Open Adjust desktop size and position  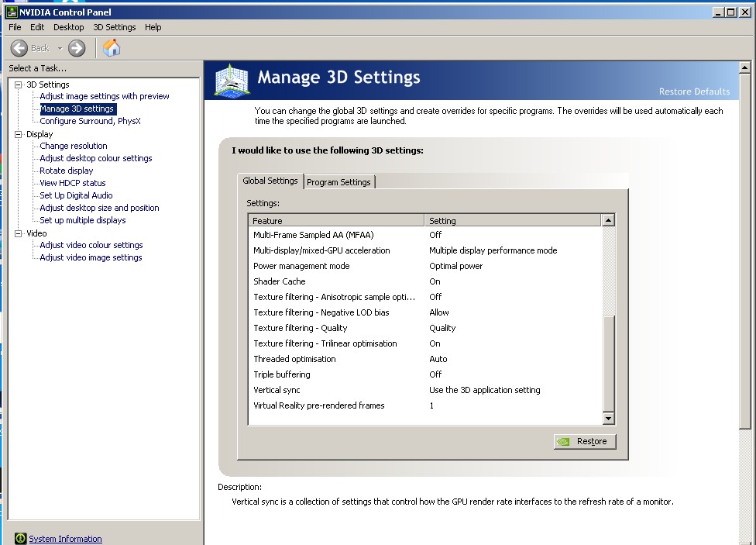(99, 208)
